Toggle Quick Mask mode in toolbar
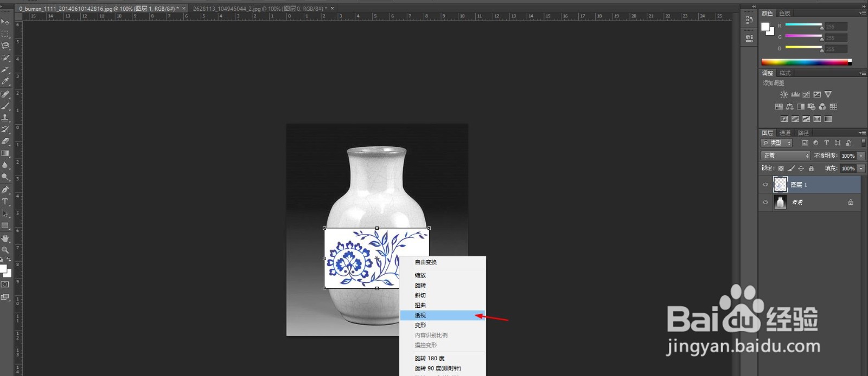 (x=5, y=284)
